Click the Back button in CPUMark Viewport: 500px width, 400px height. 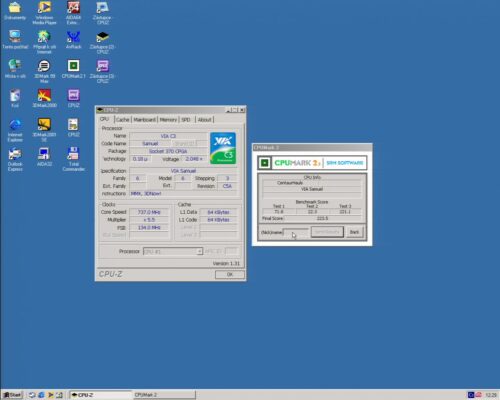tap(354, 232)
